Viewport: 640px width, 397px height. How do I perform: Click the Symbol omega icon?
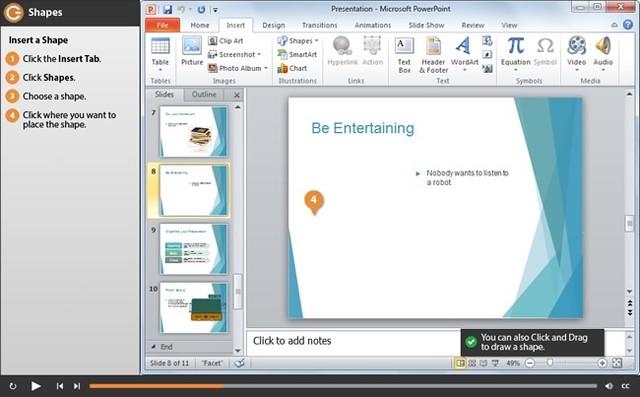(x=545, y=51)
